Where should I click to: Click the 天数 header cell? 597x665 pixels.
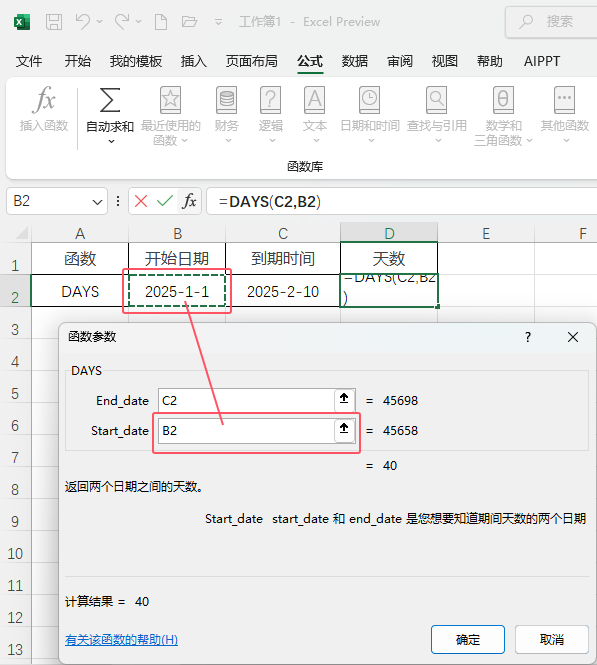[x=389, y=259]
